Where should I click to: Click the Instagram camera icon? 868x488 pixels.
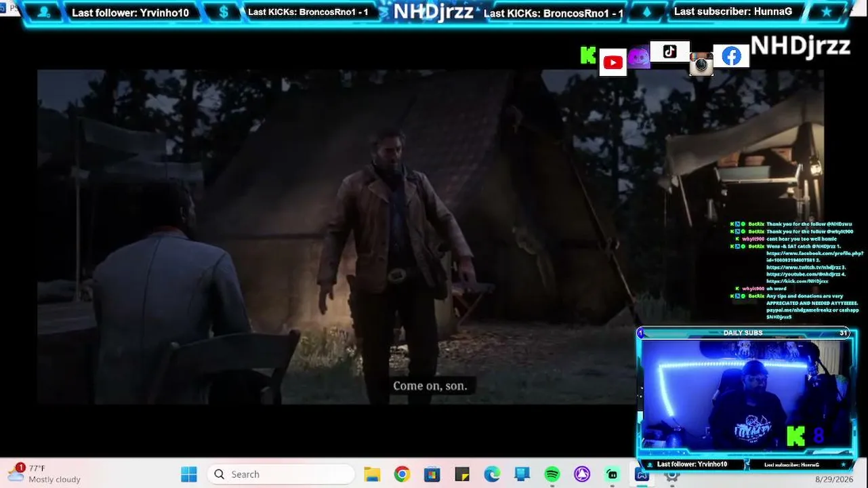[701, 64]
